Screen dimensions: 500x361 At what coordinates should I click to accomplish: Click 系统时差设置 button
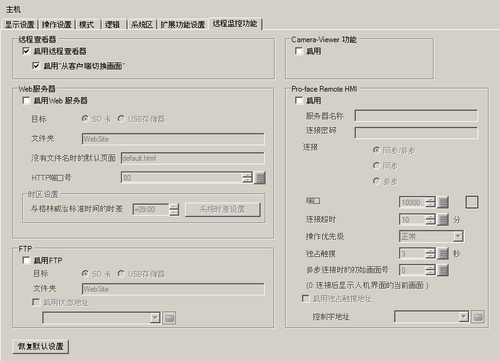pos(222,209)
